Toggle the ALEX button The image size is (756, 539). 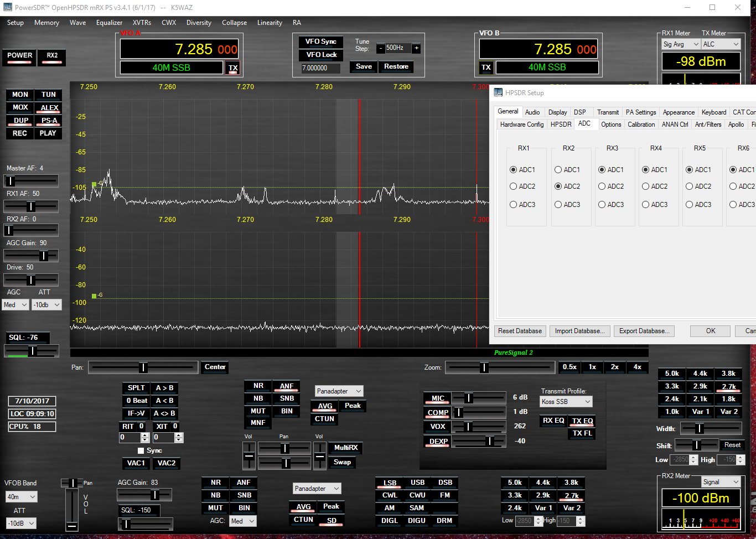tap(49, 107)
